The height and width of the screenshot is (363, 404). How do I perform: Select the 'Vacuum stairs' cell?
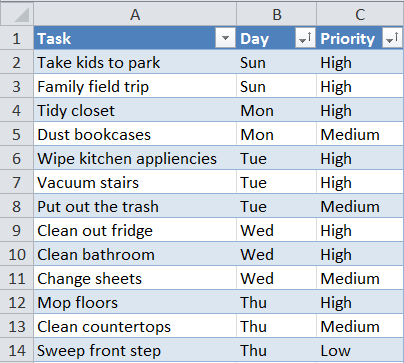tap(135, 182)
